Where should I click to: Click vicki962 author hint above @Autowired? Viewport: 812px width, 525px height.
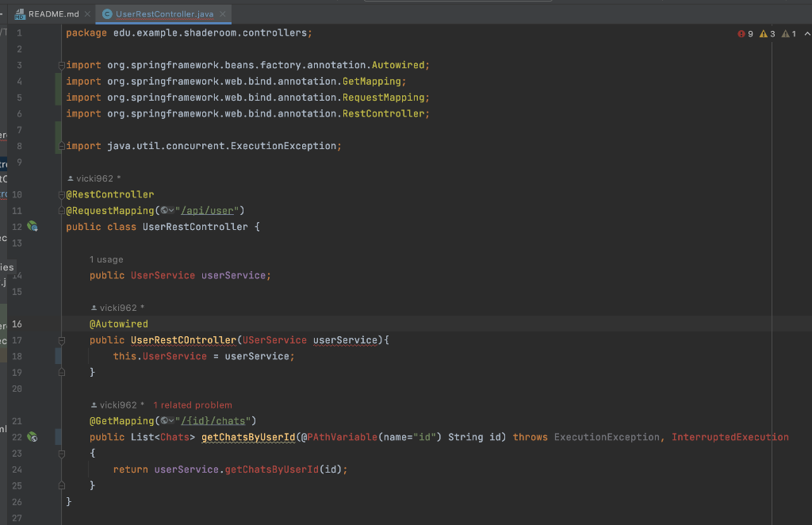pos(118,308)
